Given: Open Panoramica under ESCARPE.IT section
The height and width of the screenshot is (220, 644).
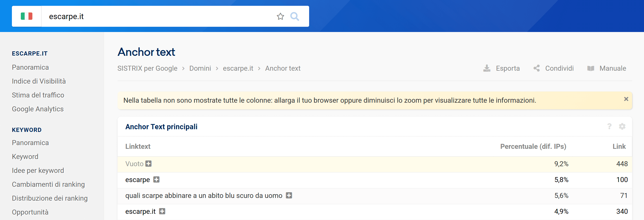Looking at the screenshot, I should (30, 67).
